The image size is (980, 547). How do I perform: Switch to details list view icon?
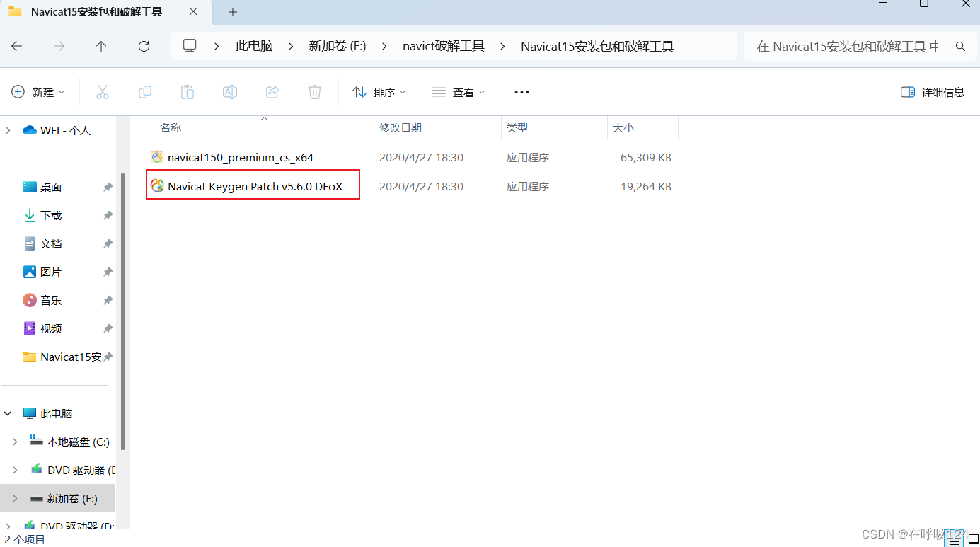tap(955, 541)
